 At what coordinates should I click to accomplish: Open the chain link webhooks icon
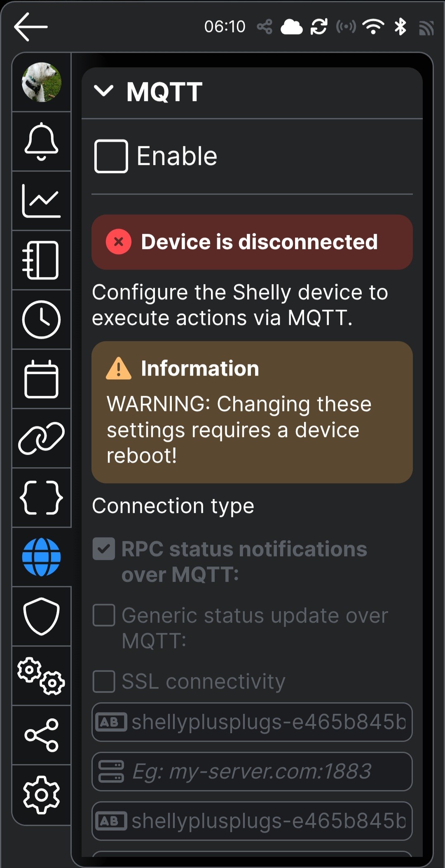tap(41, 438)
